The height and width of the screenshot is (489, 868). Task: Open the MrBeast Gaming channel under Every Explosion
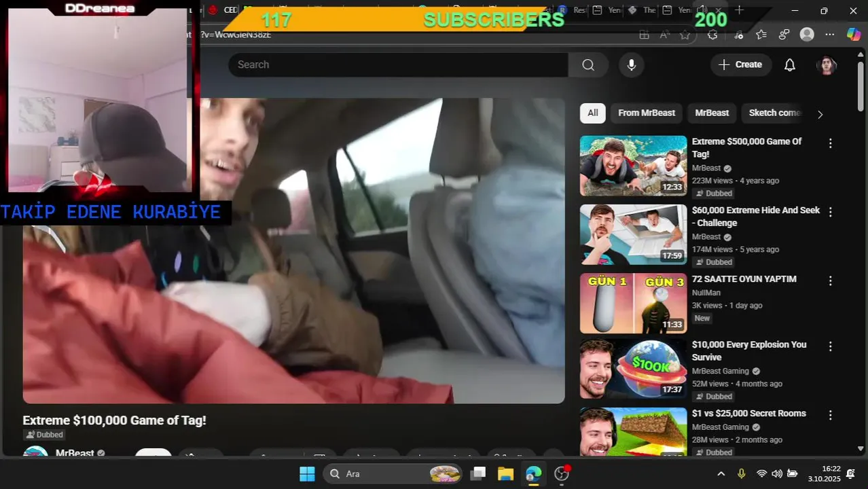tap(721, 372)
